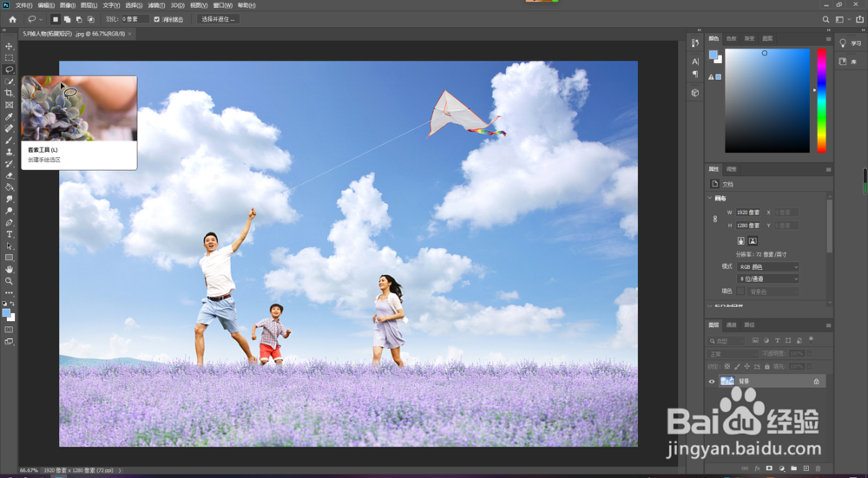
Task: Select the Intersect with selection mode button
Action: click(x=91, y=19)
